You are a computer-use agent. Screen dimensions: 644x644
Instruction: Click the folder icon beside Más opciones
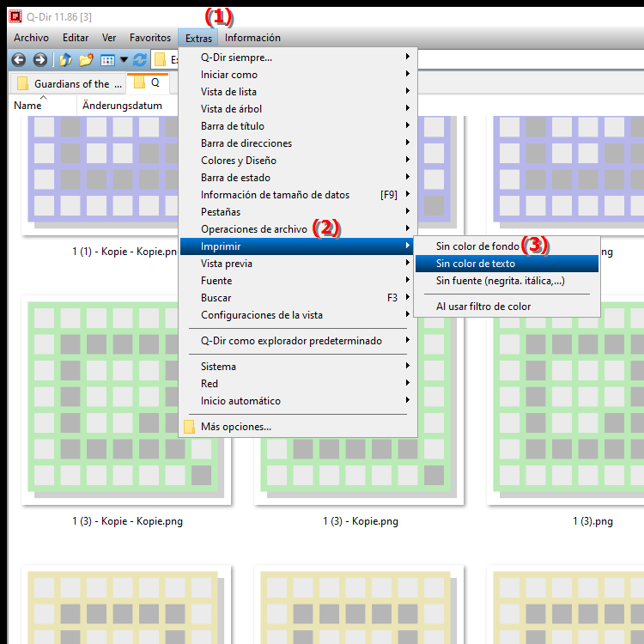tap(189, 427)
